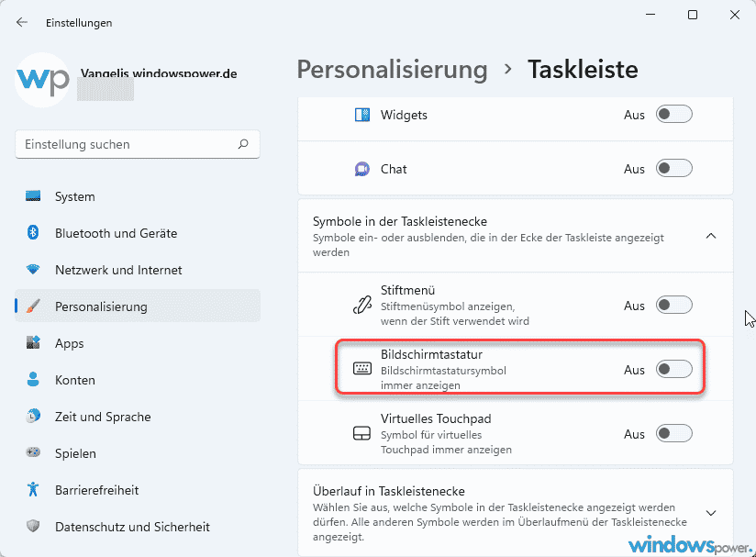Turn on the Widgets toggle

(673, 115)
